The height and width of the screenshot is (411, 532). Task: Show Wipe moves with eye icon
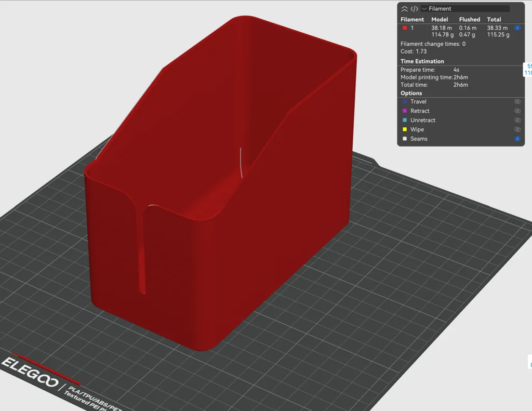coord(517,130)
